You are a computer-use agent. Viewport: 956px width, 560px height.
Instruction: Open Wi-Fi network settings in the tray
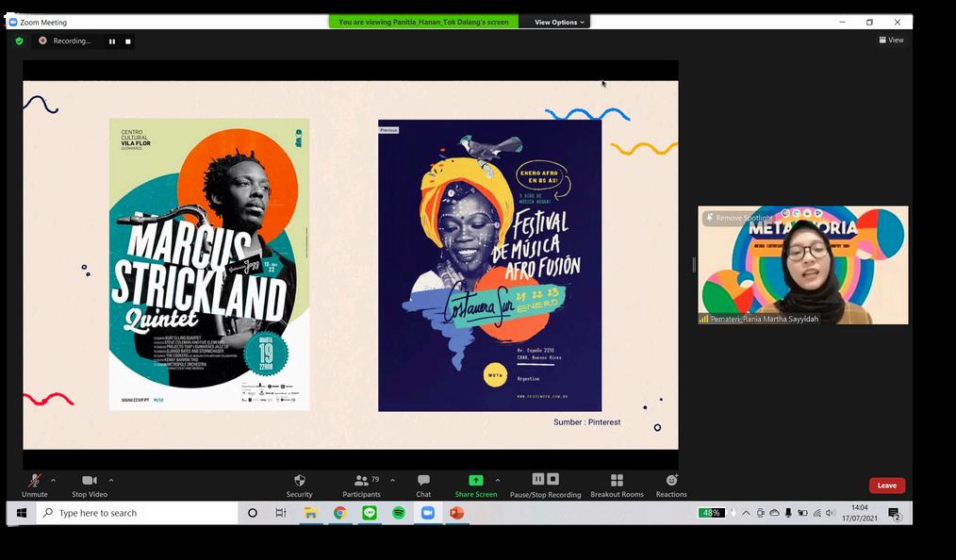(817, 513)
